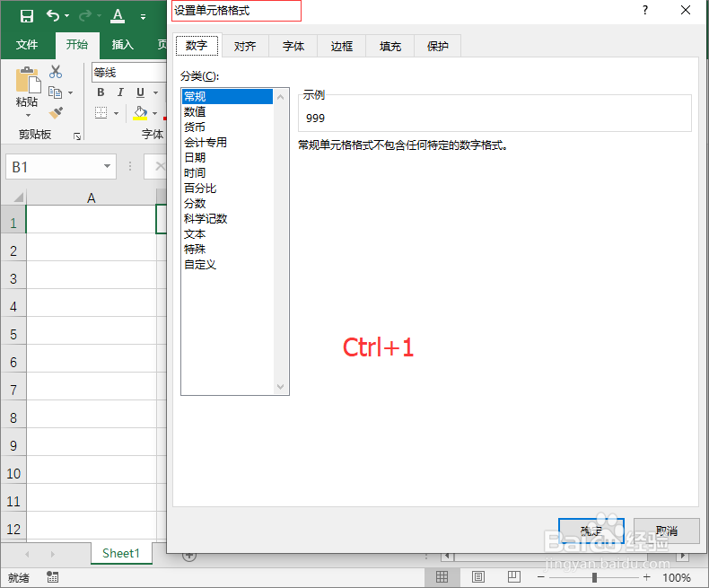
Task: Open the 文件 menu tab
Action: click(x=27, y=44)
